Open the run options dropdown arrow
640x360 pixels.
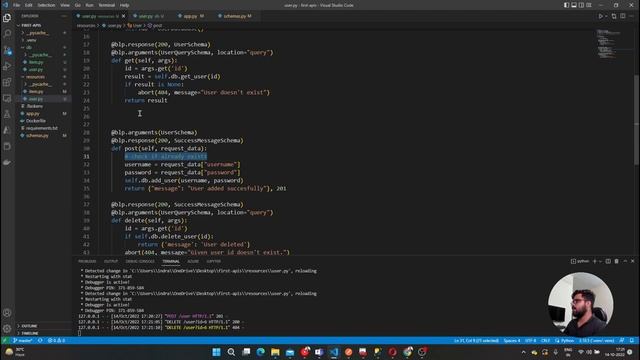point(606,16)
